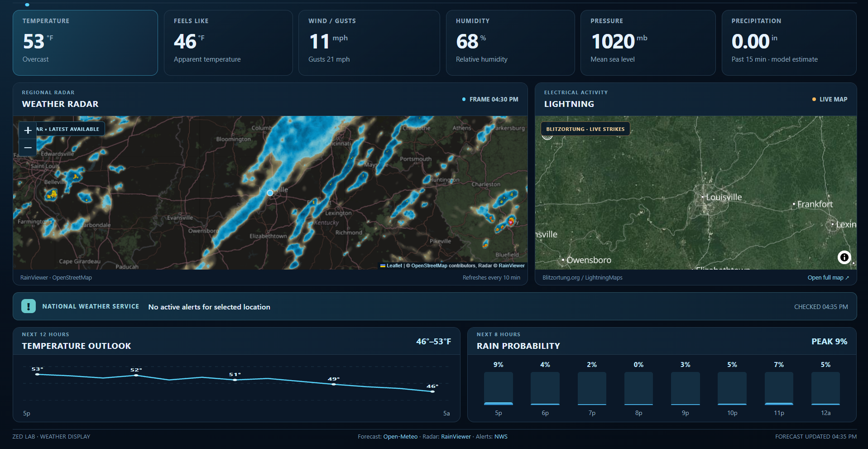Select the Humidity 68% card
The height and width of the screenshot is (449, 868).
(510, 43)
